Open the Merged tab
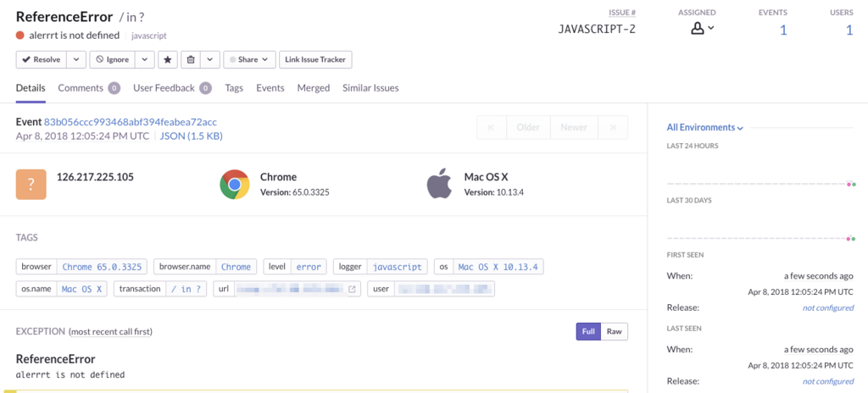This screenshot has width=868, height=393. click(314, 88)
